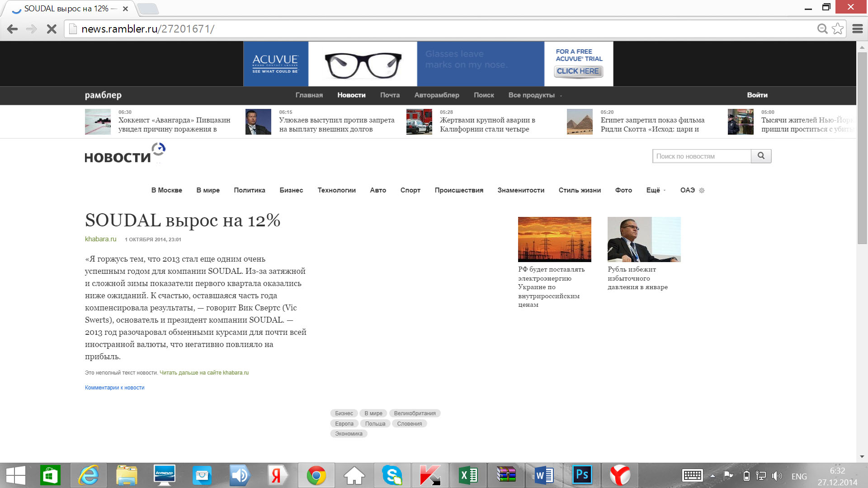This screenshot has width=868, height=488.
Task: Open Kaspersky from the taskbar
Action: 430,475
